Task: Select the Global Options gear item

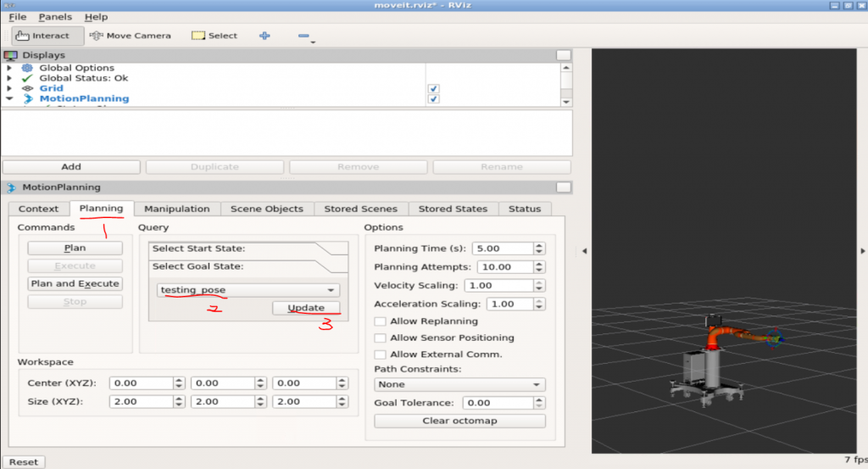Action: point(27,68)
